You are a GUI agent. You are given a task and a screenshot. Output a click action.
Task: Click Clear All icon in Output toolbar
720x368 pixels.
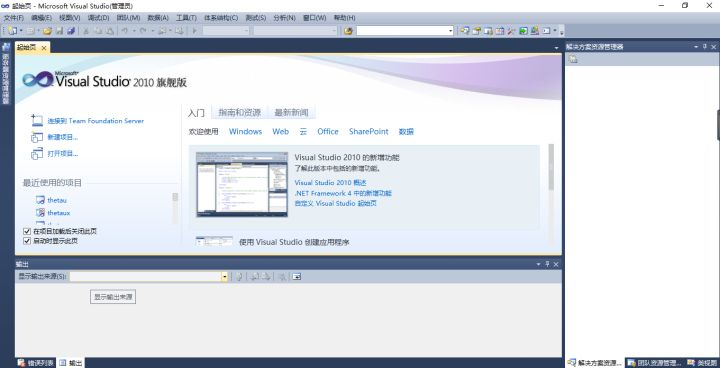[x=283, y=277]
